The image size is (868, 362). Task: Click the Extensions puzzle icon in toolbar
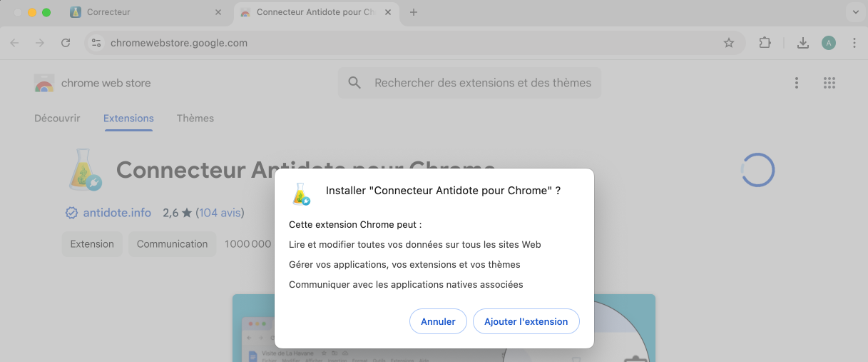(x=765, y=43)
